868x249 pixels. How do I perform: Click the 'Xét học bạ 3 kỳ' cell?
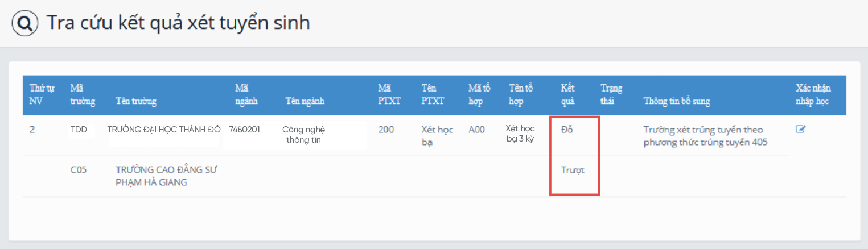tap(520, 134)
